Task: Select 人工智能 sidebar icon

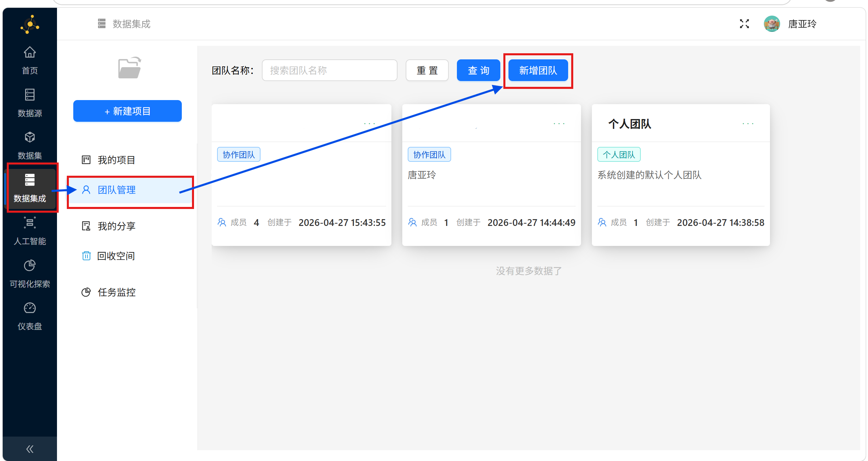Action: [x=30, y=223]
